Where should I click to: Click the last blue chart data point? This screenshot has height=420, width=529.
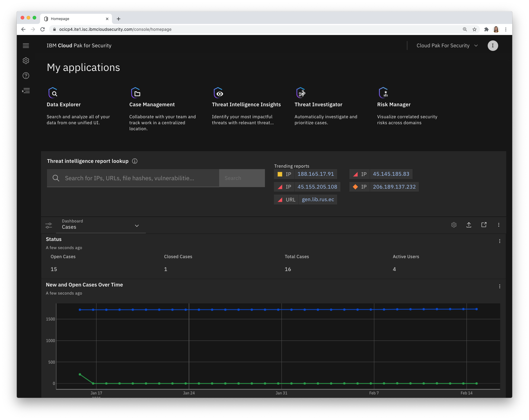477,309
